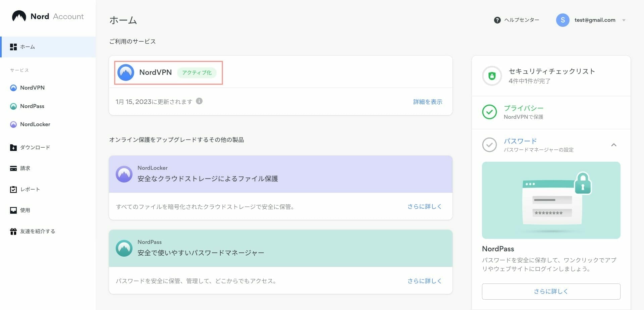Open NordLocker in sidebar menu
The height and width of the screenshot is (310, 644).
[x=35, y=124]
